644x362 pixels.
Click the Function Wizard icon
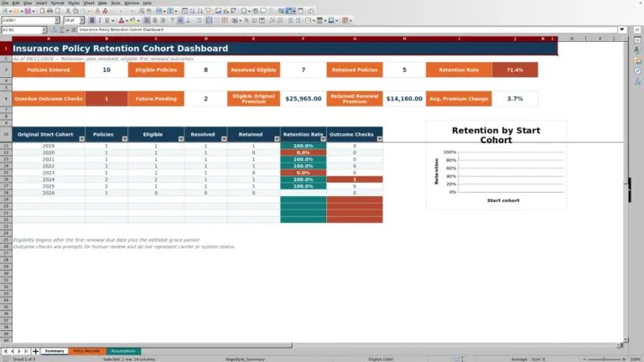point(55,29)
